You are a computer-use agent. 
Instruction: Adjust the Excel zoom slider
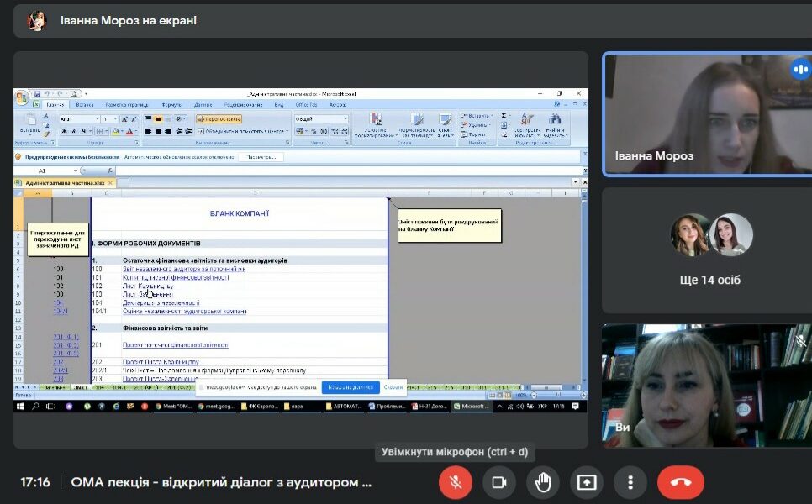tap(559, 396)
